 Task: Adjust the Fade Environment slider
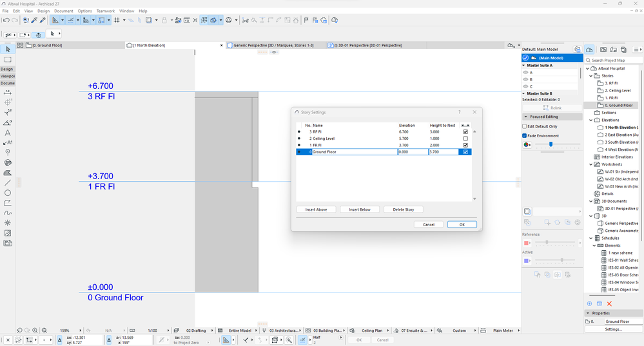551,144
